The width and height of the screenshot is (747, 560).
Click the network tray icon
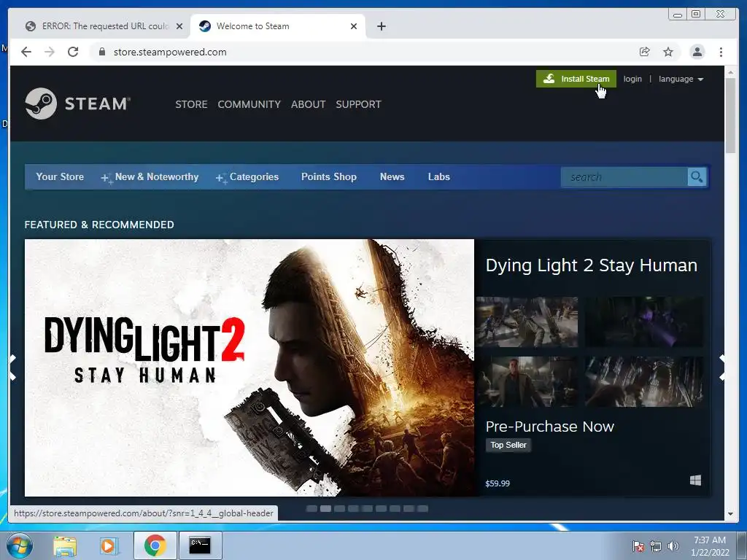click(656, 546)
